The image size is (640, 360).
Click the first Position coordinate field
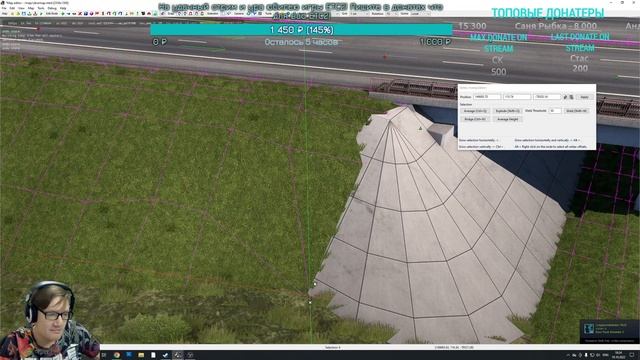pos(487,97)
